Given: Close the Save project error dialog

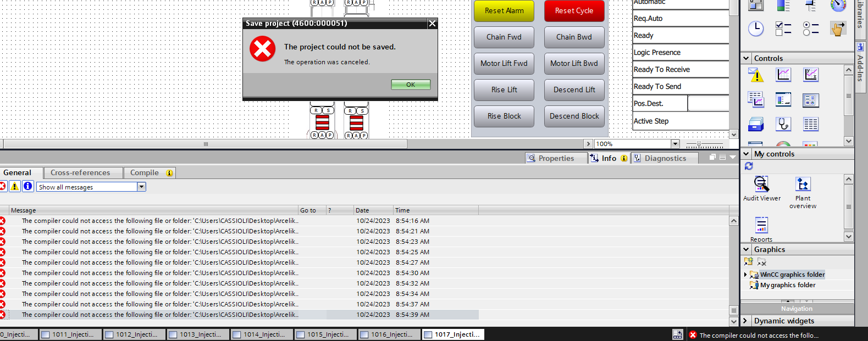Looking at the screenshot, I should tap(432, 23).
